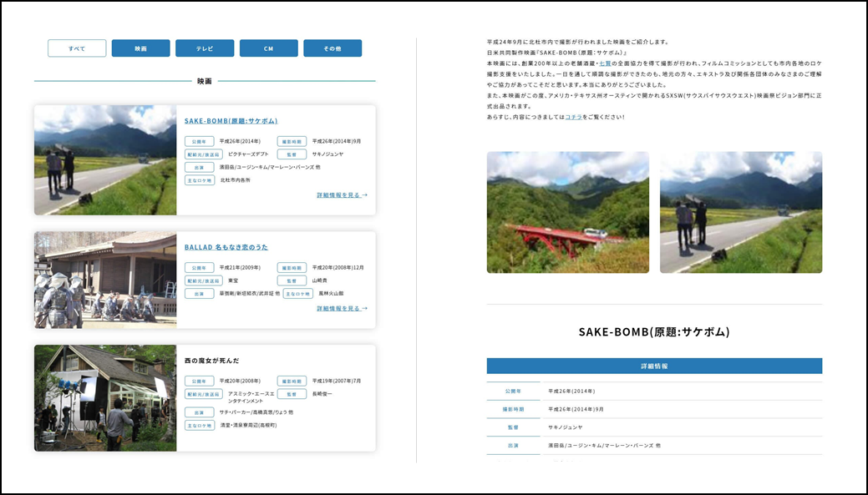This screenshot has width=868, height=495.
Task: Open the SAKE-BOMB(原題:サケボム) title link
Action: tap(231, 120)
